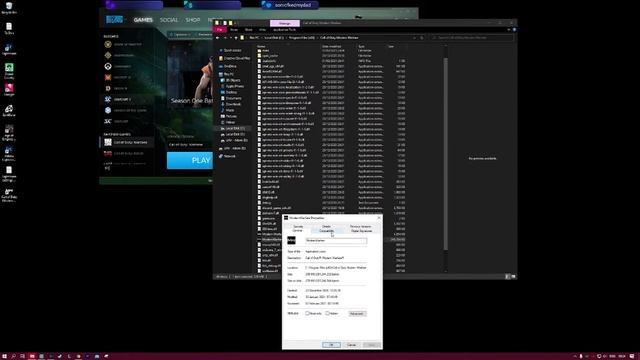Click the file name field in Properties
Screen dimensions: 640x360
[x=336, y=241]
